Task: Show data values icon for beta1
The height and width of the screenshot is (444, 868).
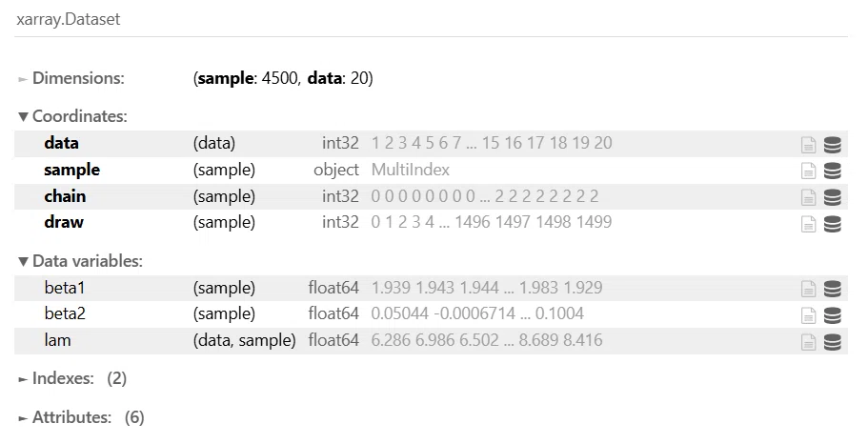Action: pyautogui.click(x=832, y=289)
